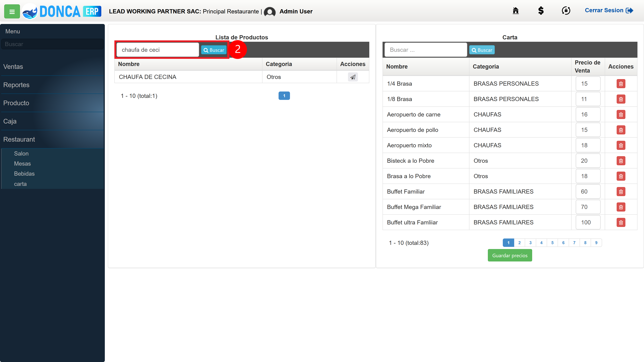The height and width of the screenshot is (362, 644).
Task: Go to Carta page 4
Action: (x=541, y=243)
